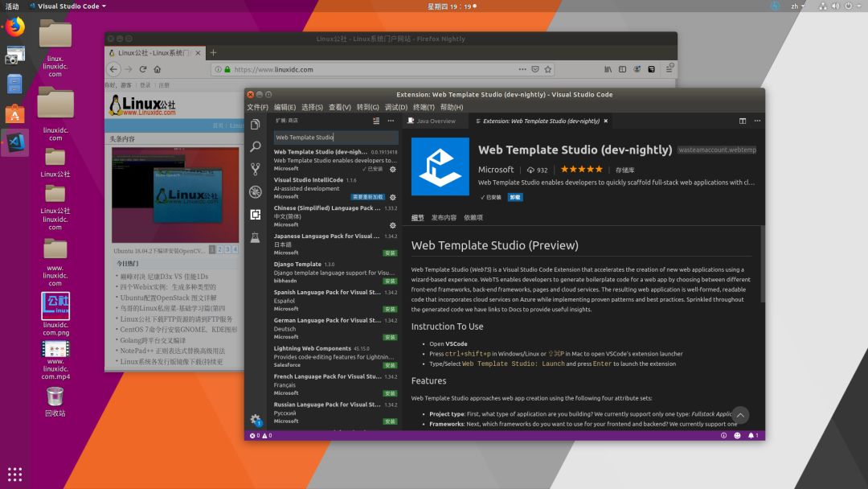Click the errors and warnings indicator in status bar
Image resolution: width=868 pixels, height=489 pixels.
tap(254, 435)
